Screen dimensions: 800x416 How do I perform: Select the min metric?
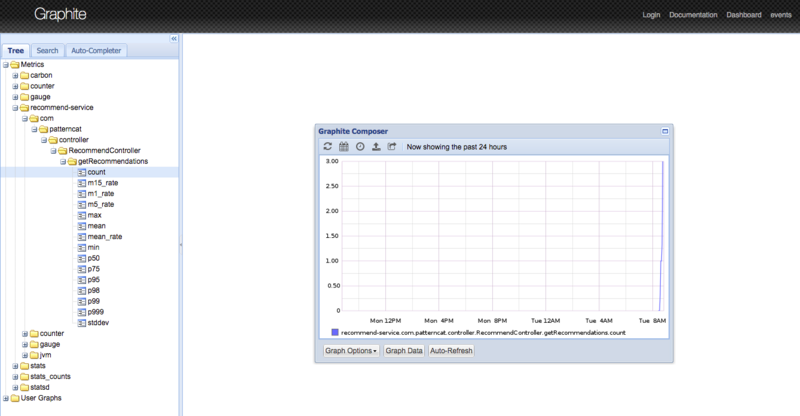point(93,248)
